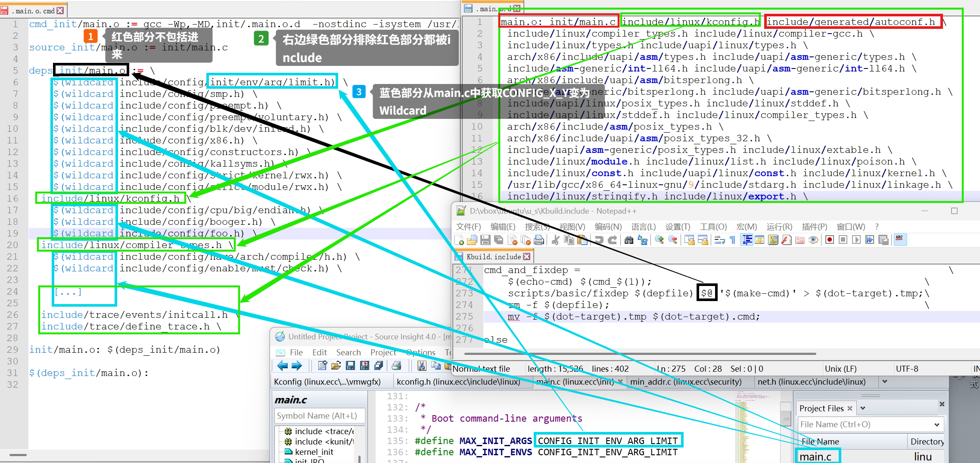
Task: Click the Open file icon in Notepad++ toolbar
Action: coord(472,240)
